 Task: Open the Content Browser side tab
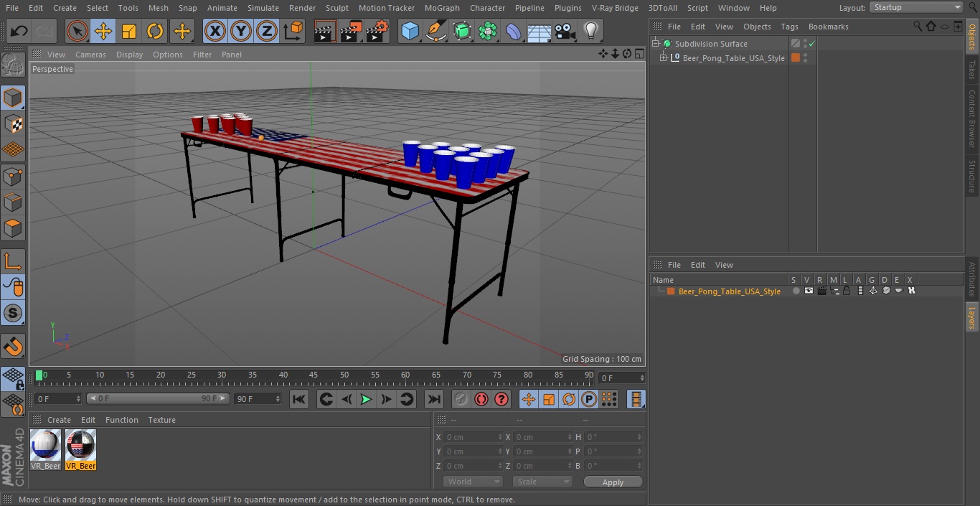pyautogui.click(x=972, y=118)
